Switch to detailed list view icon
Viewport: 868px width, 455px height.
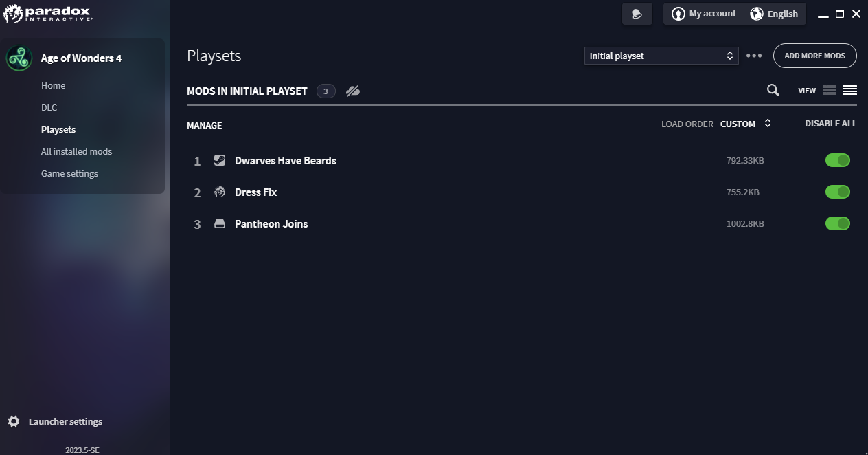click(829, 90)
